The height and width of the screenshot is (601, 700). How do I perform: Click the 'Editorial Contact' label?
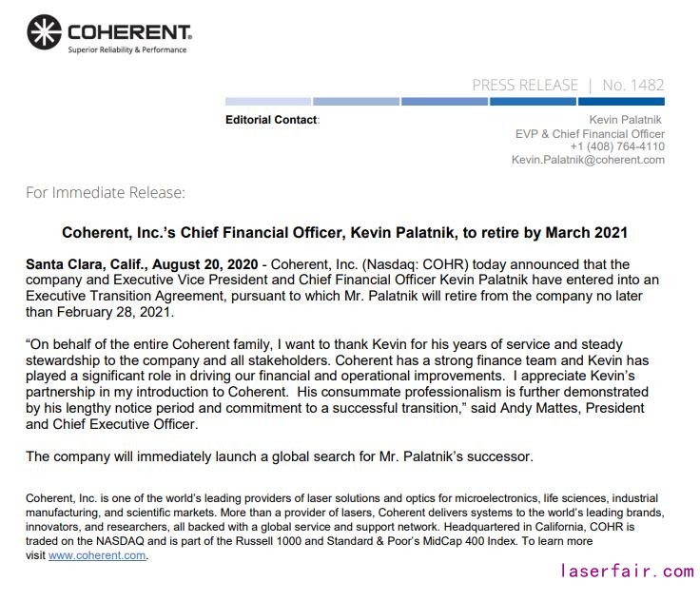271,120
